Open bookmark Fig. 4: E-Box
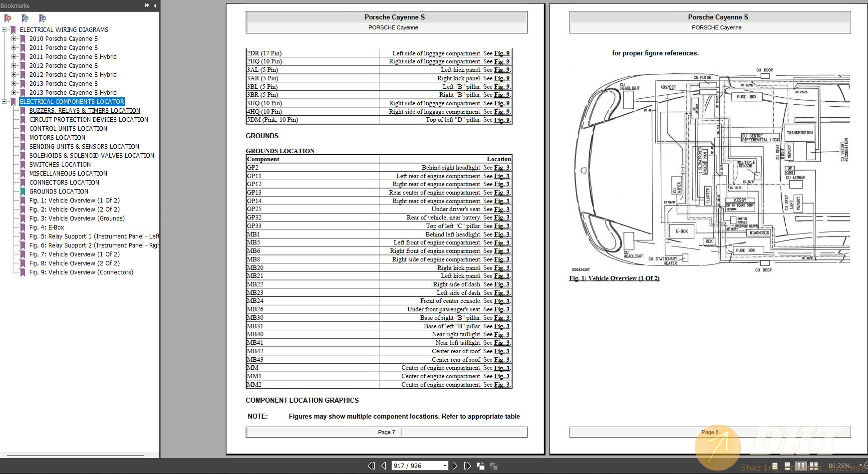 pos(46,228)
